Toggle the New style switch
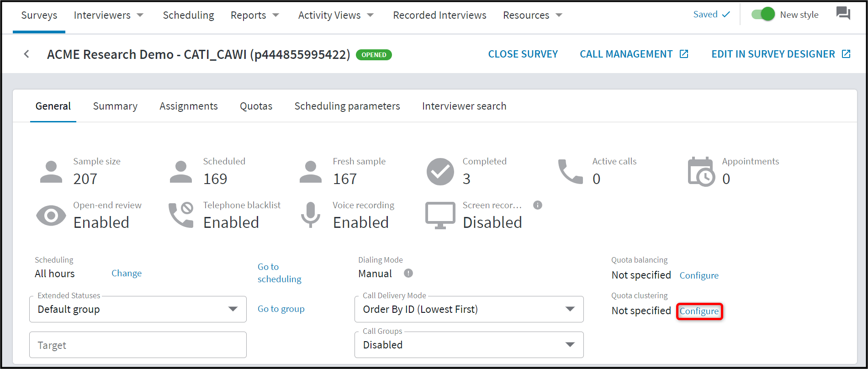Viewport: 868px width, 369px height. coord(763,14)
